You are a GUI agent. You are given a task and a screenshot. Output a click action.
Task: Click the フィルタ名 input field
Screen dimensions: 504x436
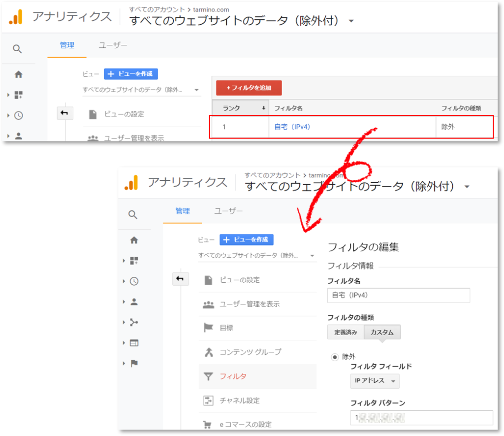click(x=398, y=295)
